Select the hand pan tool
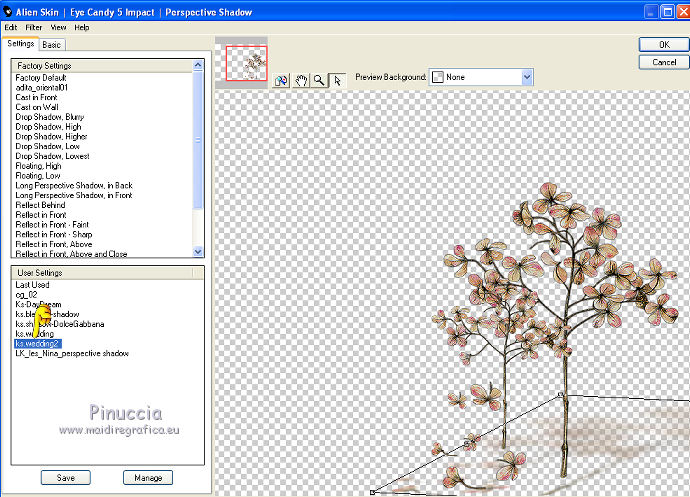Screen dimensions: 690x497 (301, 81)
